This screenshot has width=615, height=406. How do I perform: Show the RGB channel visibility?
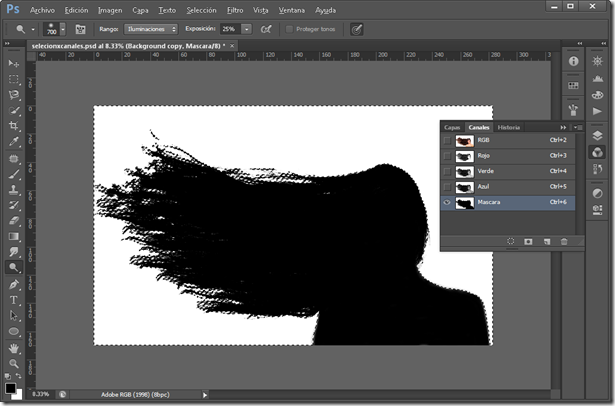click(x=447, y=140)
